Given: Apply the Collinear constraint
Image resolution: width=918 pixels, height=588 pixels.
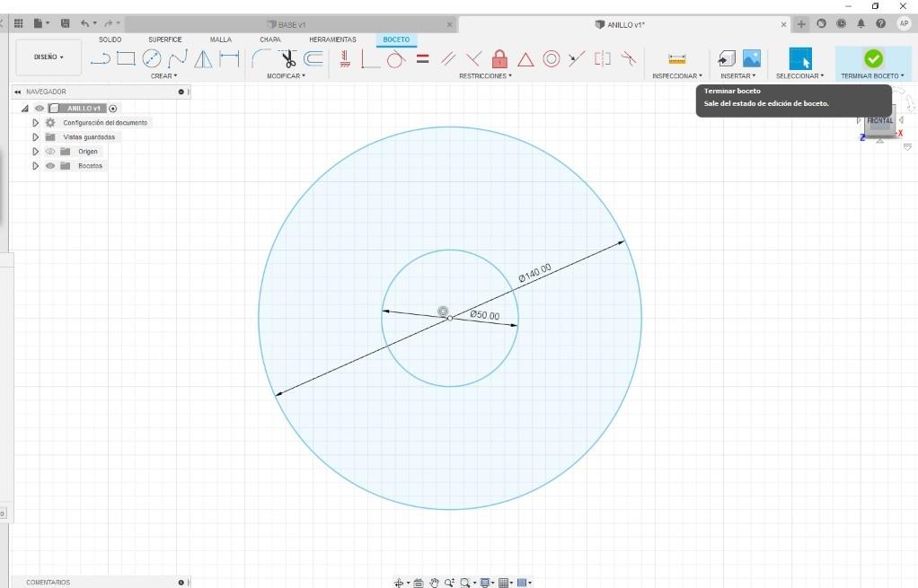Looking at the screenshot, I should (577, 58).
